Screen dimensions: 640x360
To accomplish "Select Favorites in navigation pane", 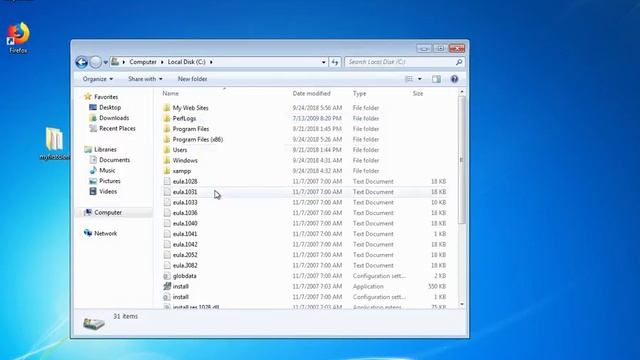I will [106, 97].
